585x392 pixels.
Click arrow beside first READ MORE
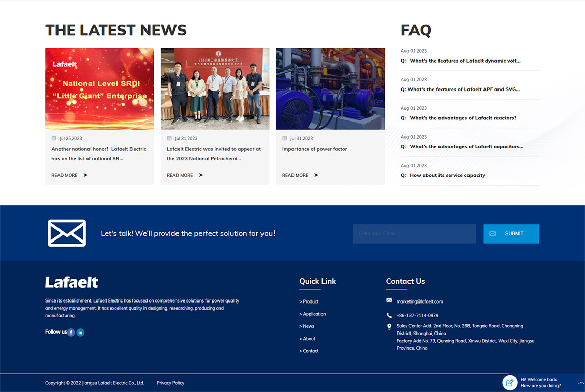[85, 175]
